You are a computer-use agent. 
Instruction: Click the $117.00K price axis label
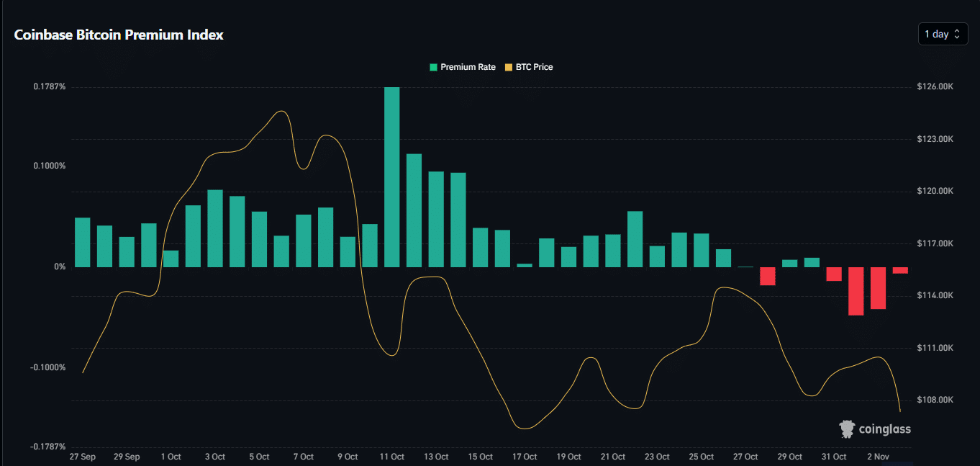(x=935, y=243)
